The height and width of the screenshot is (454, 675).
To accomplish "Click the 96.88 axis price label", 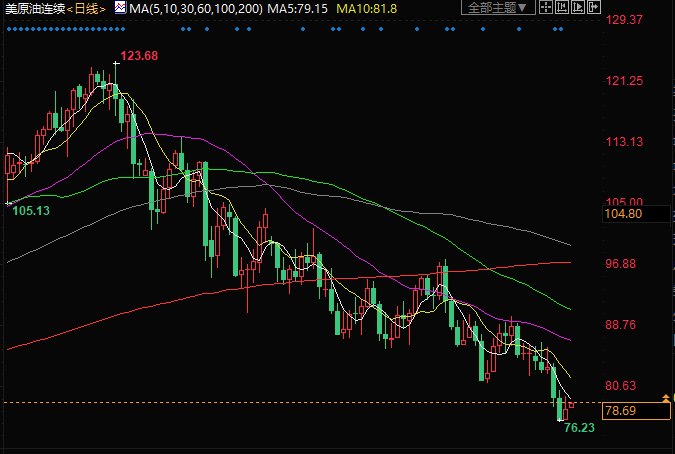I will [621, 263].
